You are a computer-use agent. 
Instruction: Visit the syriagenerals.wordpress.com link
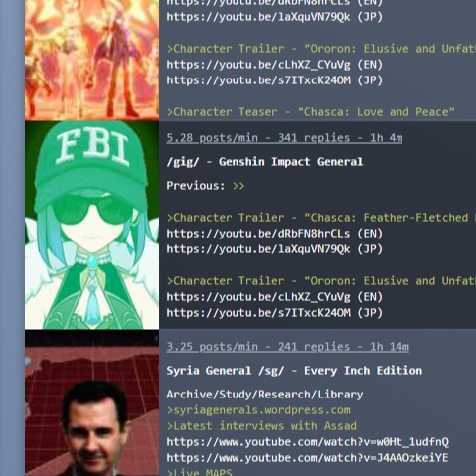pyautogui.click(x=258, y=410)
